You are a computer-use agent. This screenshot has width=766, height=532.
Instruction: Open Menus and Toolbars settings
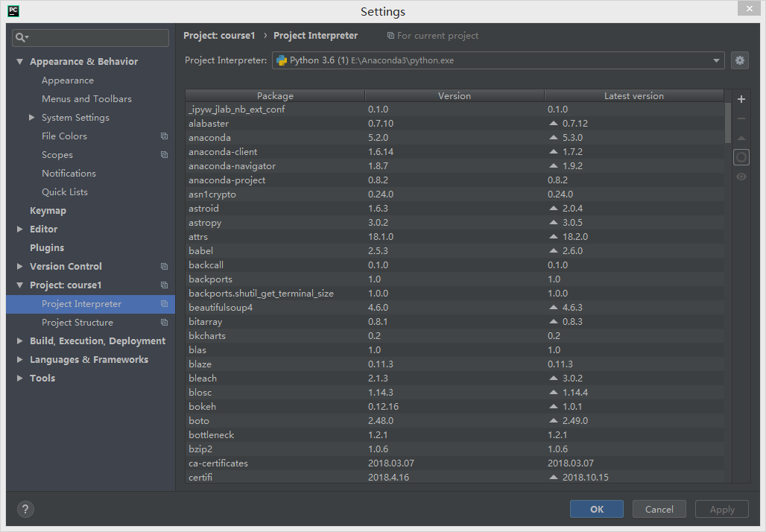(86, 99)
